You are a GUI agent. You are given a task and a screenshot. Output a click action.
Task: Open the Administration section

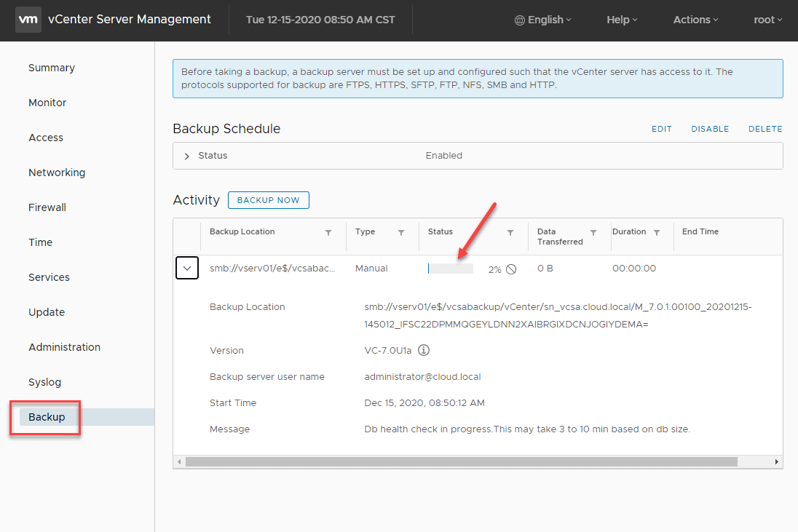(x=65, y=347)
